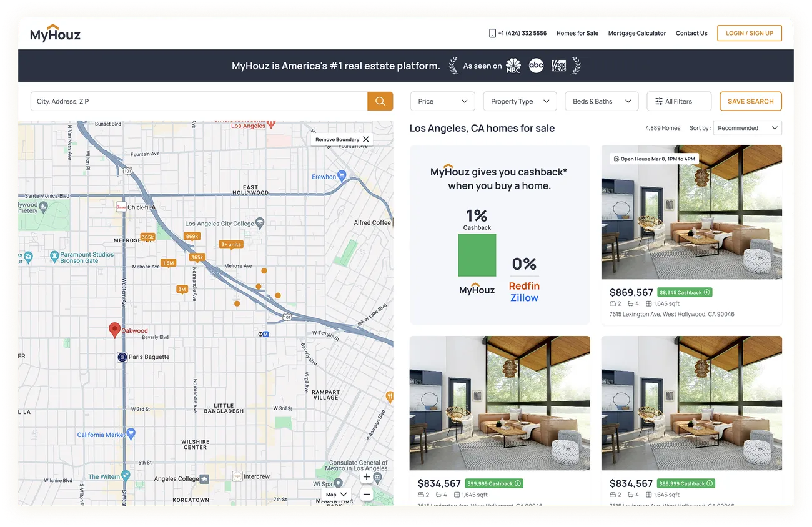This screenshot has width=812, height=527.
Task: Click the Paris Baguette map marker icon
Action: click(122, 357)
